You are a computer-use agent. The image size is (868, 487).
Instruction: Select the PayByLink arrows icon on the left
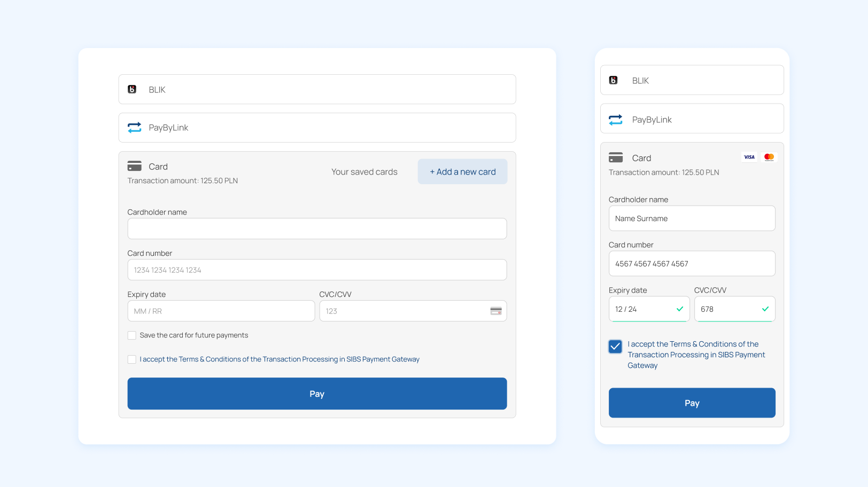[x=134, y=128]
